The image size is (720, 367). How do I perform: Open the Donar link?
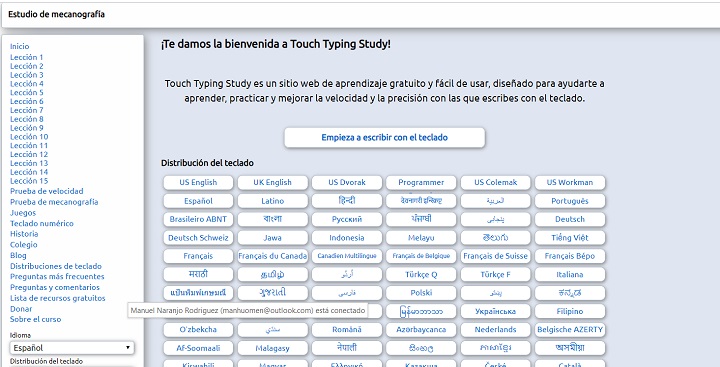pos(21,309)
